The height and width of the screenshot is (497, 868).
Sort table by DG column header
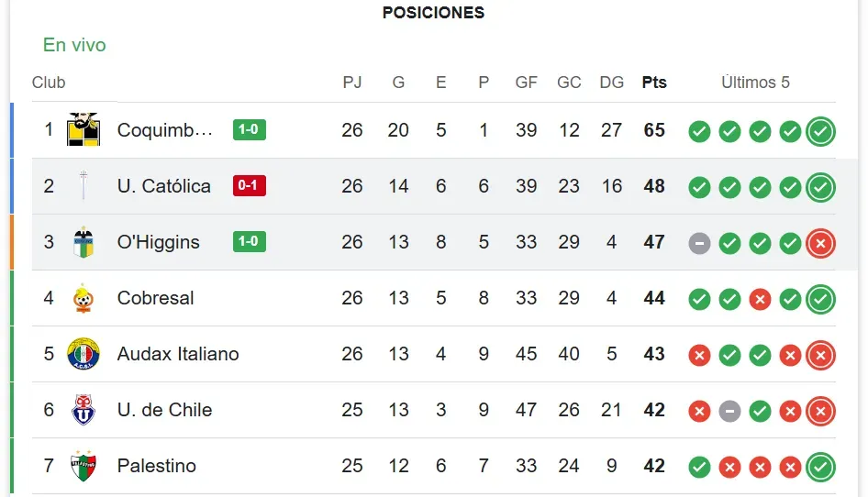611,83
